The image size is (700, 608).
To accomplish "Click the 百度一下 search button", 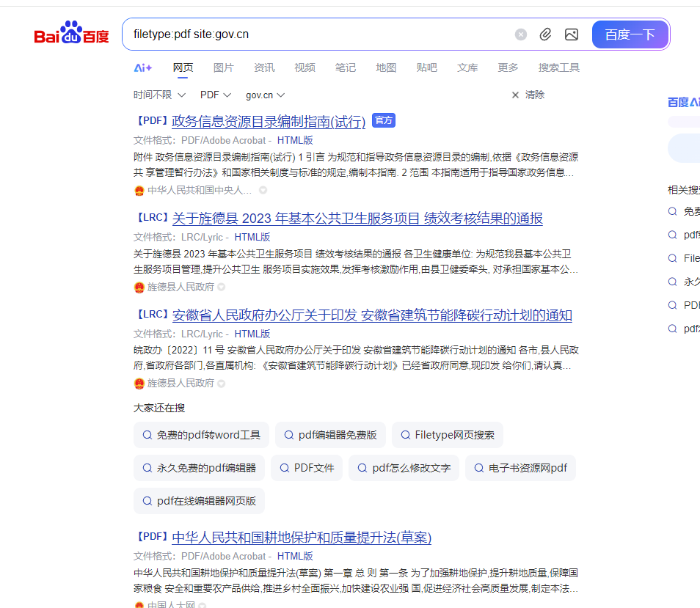I will coord(630,34).
